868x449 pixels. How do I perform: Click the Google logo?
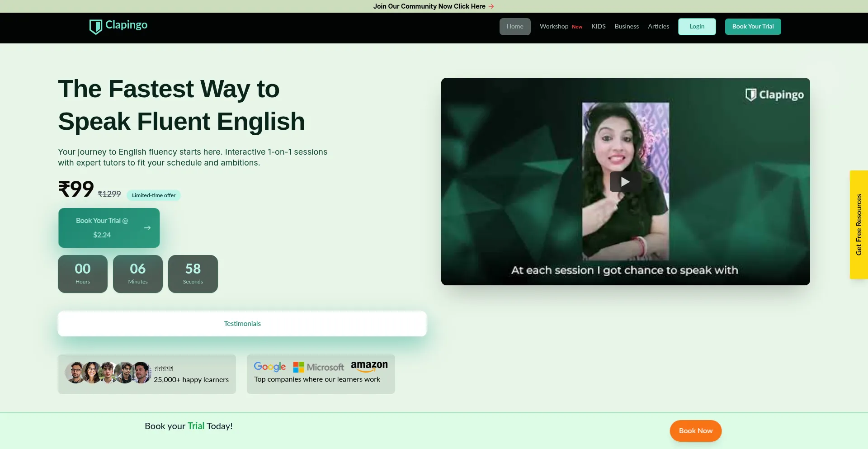pos(270,366)
